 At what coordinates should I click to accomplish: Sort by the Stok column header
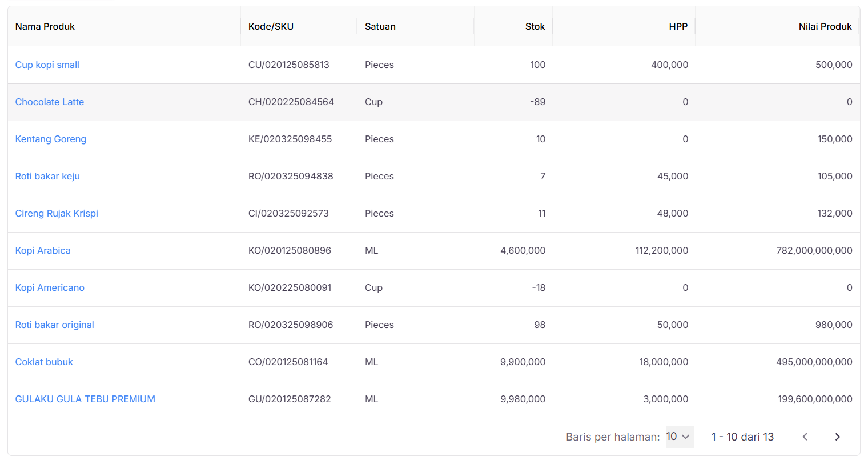535,27
